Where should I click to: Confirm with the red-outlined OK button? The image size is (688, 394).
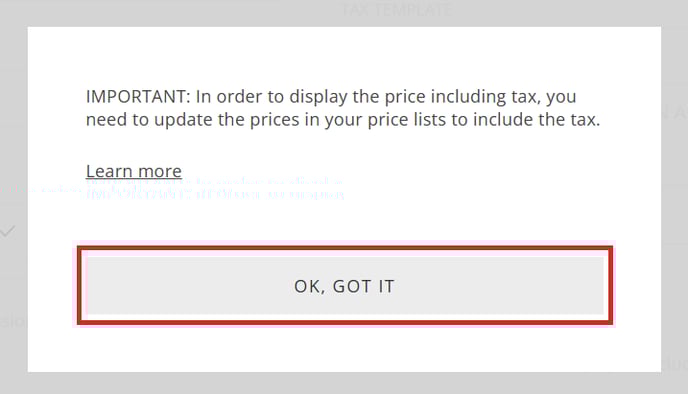pyautogui.click(x=345, y=286)
